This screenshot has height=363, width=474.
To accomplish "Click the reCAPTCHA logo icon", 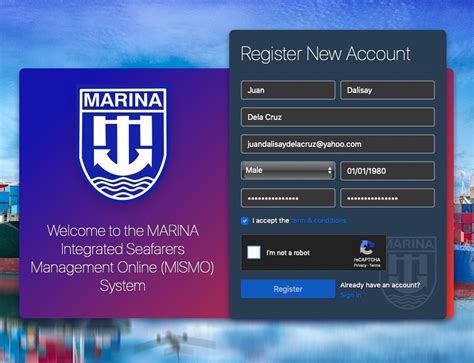I will [367, 247].
